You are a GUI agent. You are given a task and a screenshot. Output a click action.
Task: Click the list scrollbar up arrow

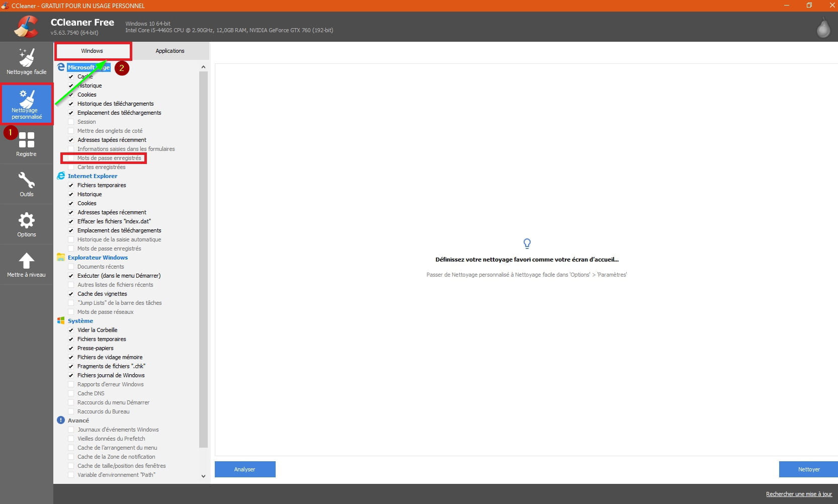tap(203, 67)
